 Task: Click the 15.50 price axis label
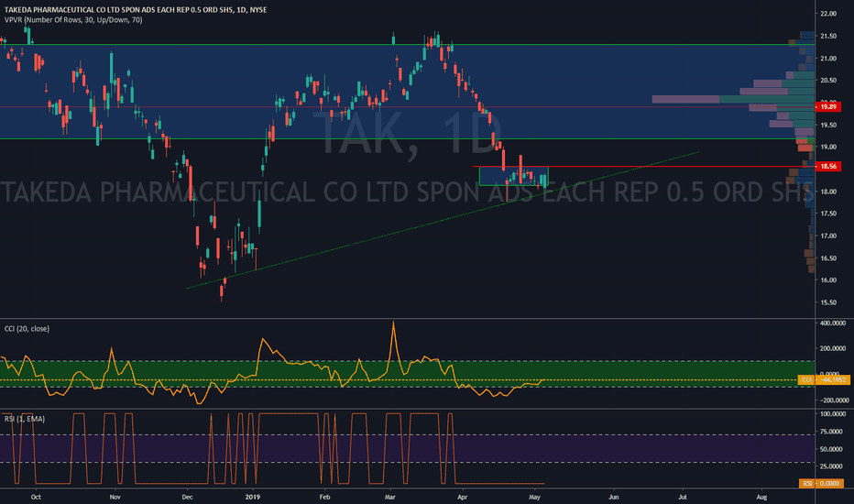coord(828,302)
